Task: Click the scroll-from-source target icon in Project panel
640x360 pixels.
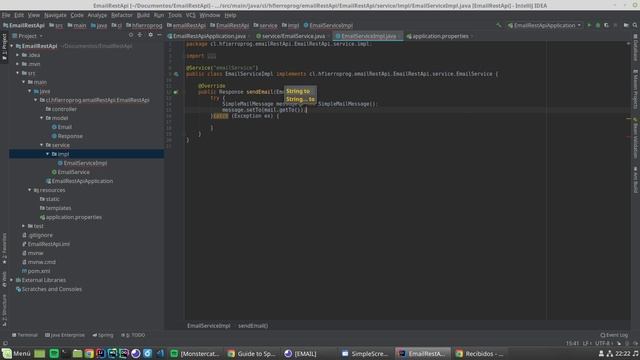Action: click(x=131, y=35)
